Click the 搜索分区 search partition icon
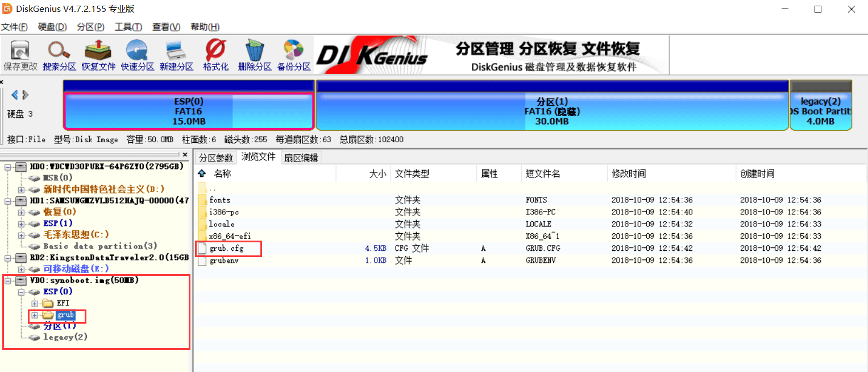Image resolution: width=868 pixels, height=372 pixels. coord(59,55)
